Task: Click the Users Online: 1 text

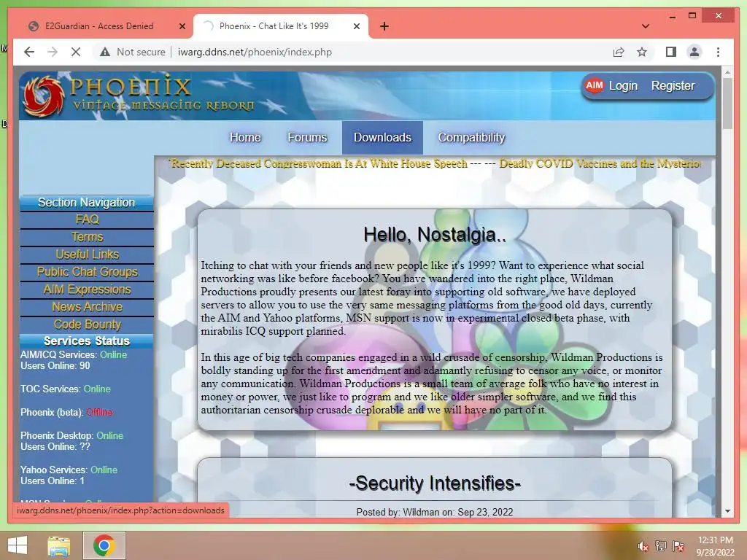Action: tap(52, 481)
